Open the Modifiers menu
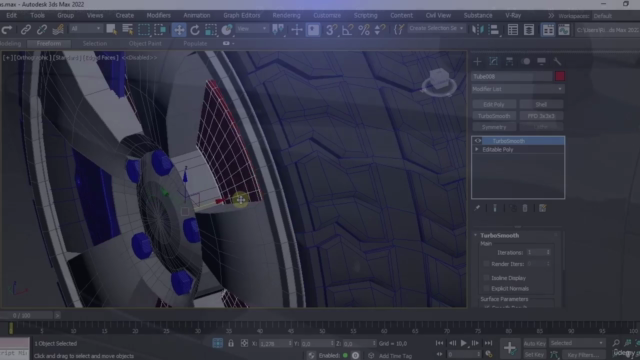Image resolution: width=640 pixels, height=360 pixels. click(158, 15)
